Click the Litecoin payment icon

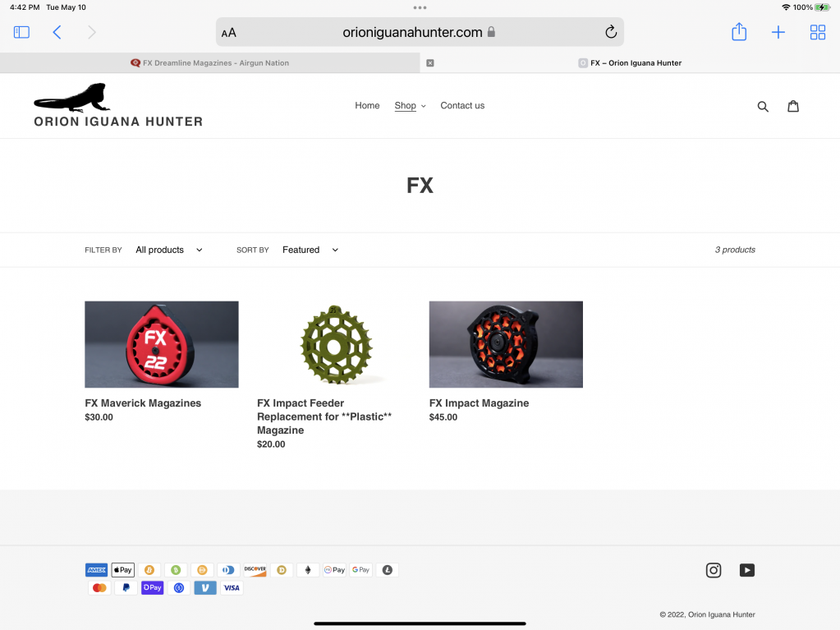[387, 570]
